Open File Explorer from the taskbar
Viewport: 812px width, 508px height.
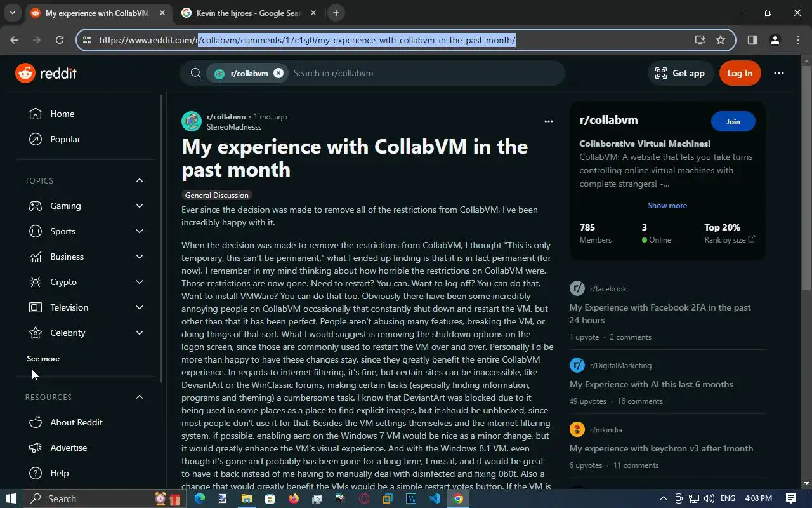(246, 498)
